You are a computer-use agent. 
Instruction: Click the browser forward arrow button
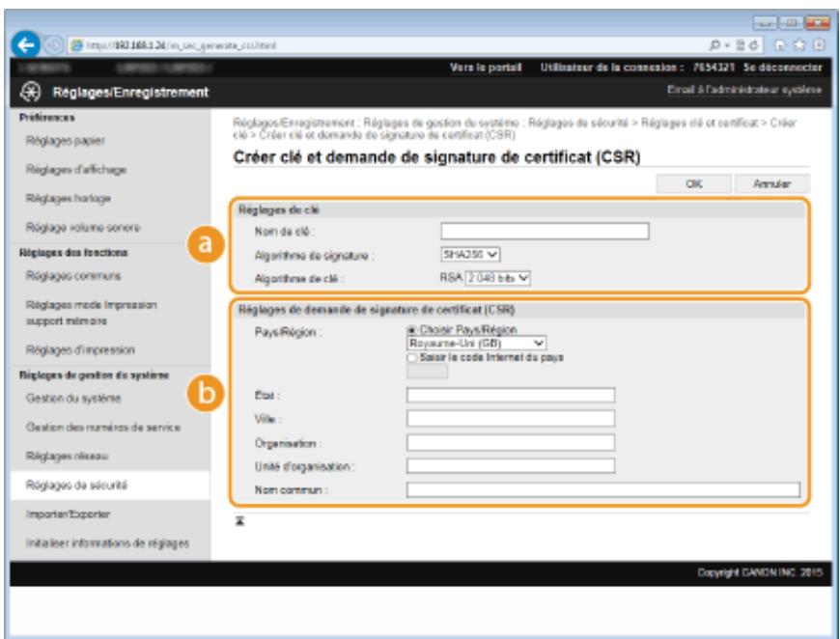[53, 45]
